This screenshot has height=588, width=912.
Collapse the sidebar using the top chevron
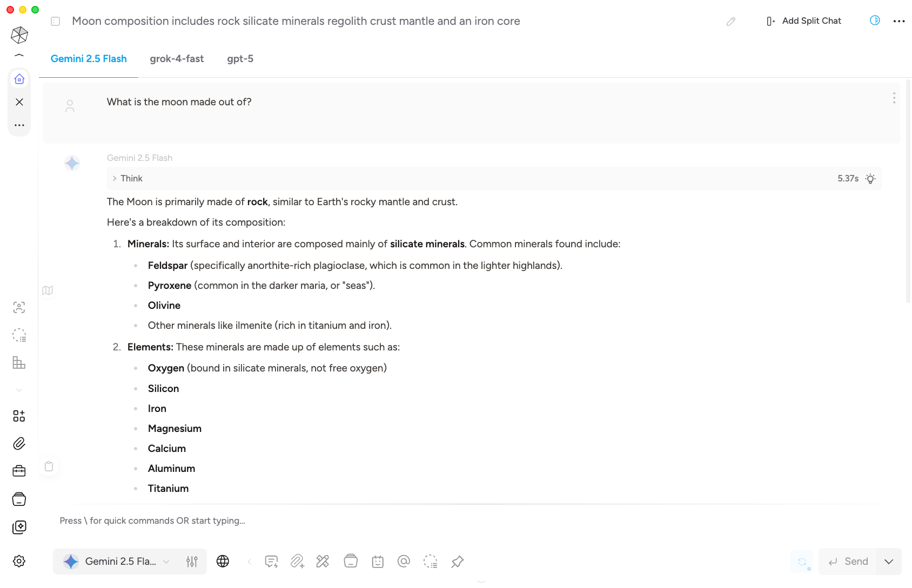[19, 54]
